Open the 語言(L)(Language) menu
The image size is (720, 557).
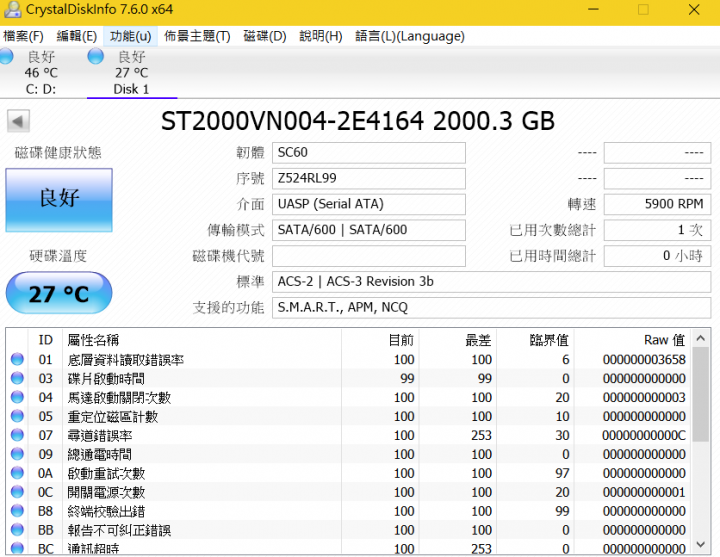pos(410,36)
